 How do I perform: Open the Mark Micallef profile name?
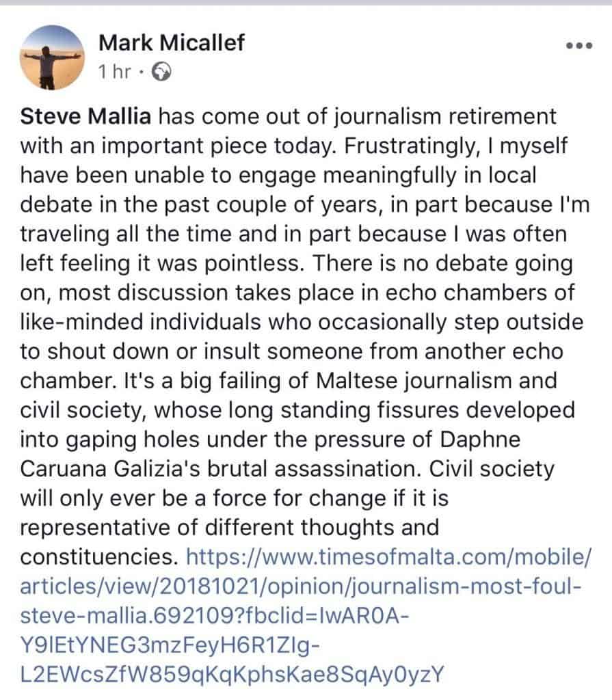(x=171, y=43)
